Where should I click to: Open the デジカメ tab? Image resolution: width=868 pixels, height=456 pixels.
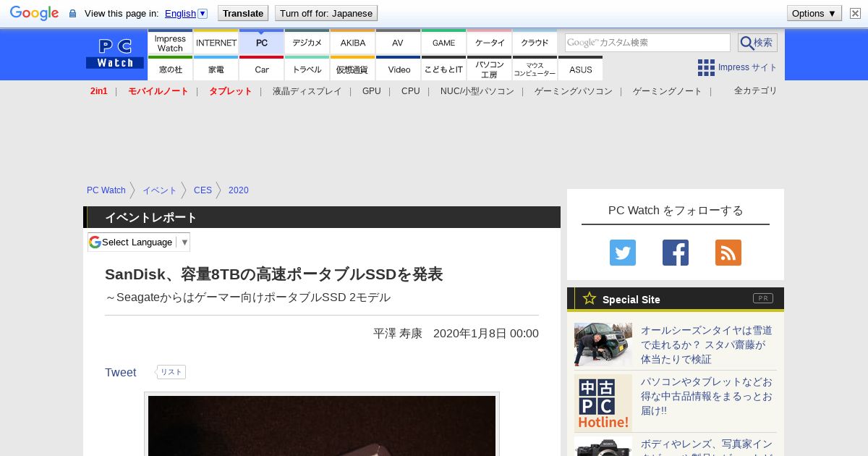pyautogui.click(x=307, y=42)
